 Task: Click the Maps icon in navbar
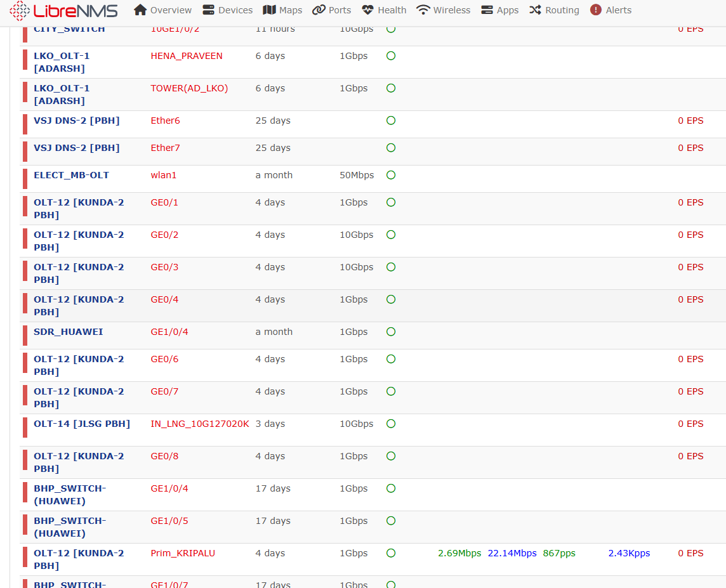[x=269, y=10]
